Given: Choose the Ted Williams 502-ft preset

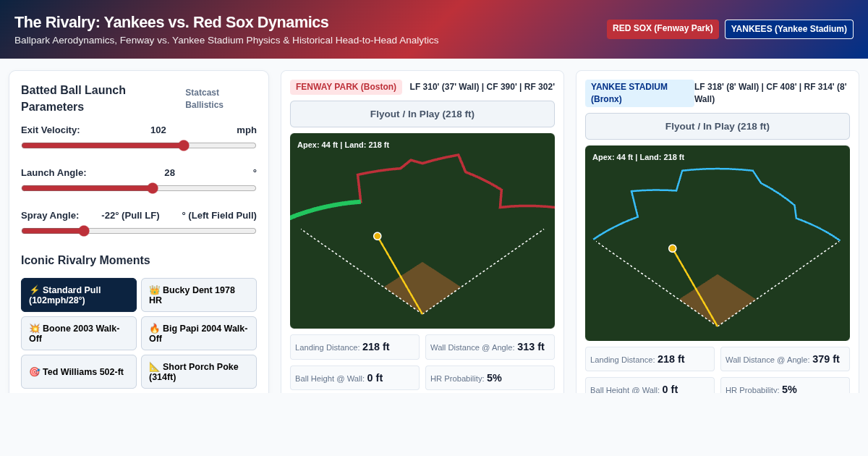Looking at the screenshot, I should (79, 372).
